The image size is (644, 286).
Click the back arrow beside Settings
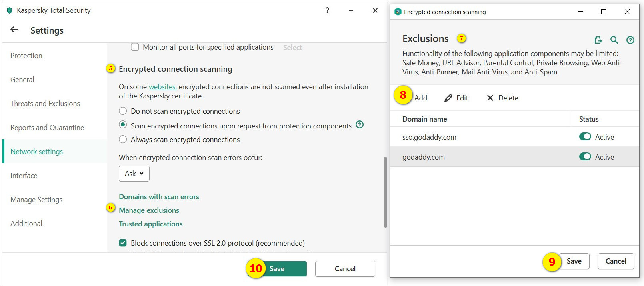pos(14,30)
